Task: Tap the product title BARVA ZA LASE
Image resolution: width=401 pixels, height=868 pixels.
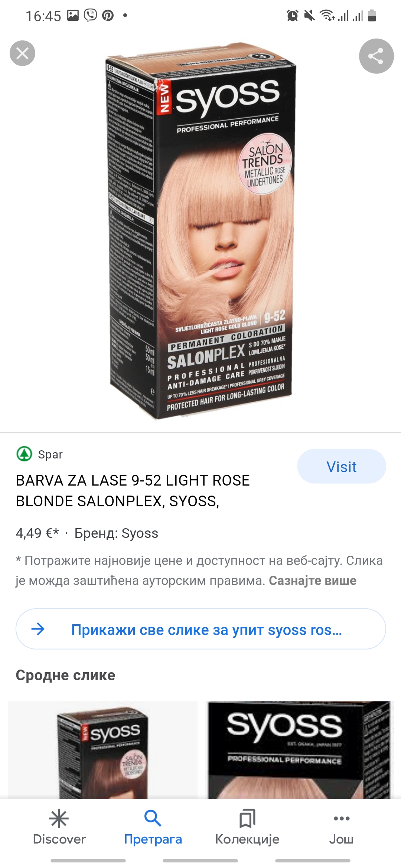Action: (133, 490)
